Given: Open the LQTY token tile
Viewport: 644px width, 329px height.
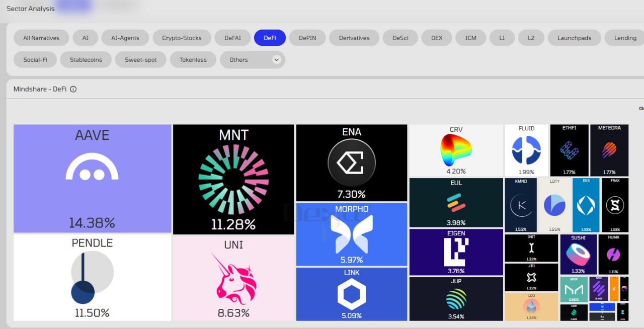Looking at the screenshot, I should [x=554, y=205].
